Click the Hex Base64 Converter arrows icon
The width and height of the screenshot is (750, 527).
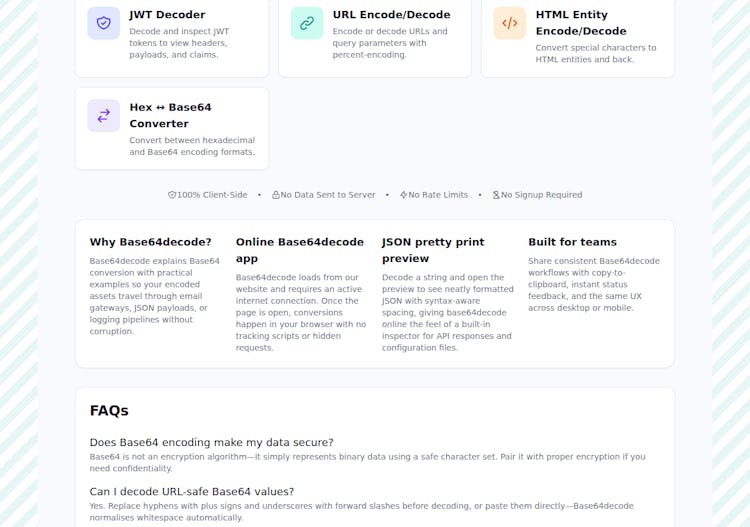(x=104, y=116)
